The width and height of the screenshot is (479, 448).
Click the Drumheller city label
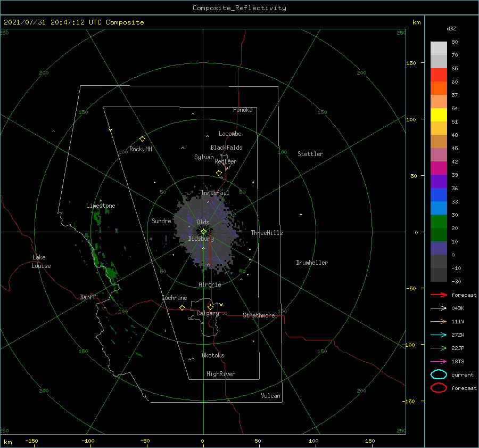coord(312,263)
